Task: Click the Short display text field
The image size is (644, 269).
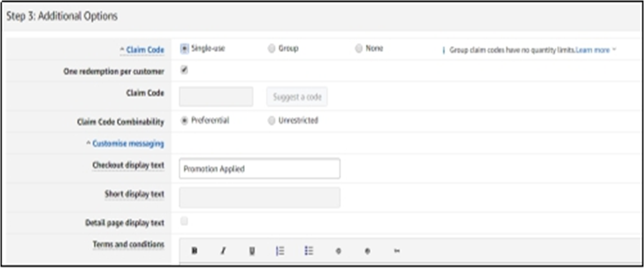Action: tap(259, 197)
